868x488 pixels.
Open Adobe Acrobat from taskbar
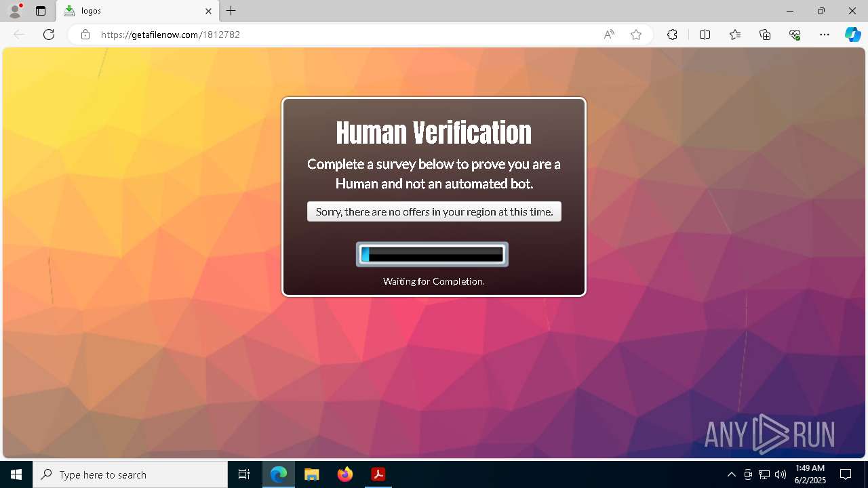[378, 474]
